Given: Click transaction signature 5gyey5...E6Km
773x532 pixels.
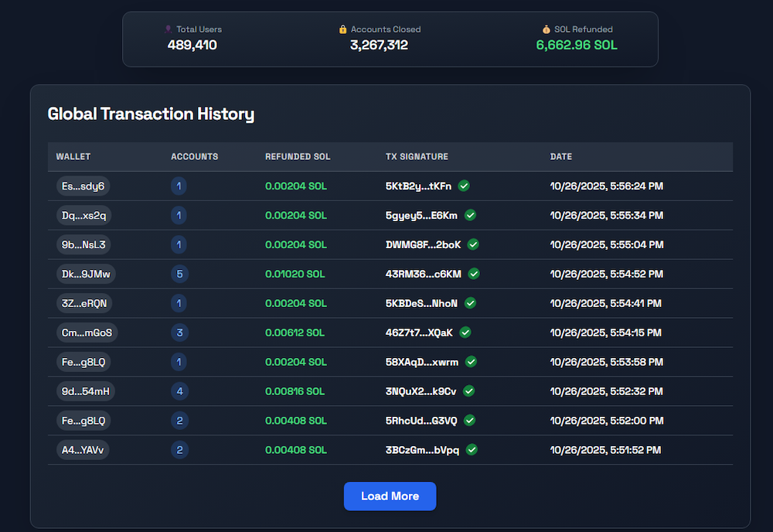Looking at the screenshot, I should [x=421, y=215].
